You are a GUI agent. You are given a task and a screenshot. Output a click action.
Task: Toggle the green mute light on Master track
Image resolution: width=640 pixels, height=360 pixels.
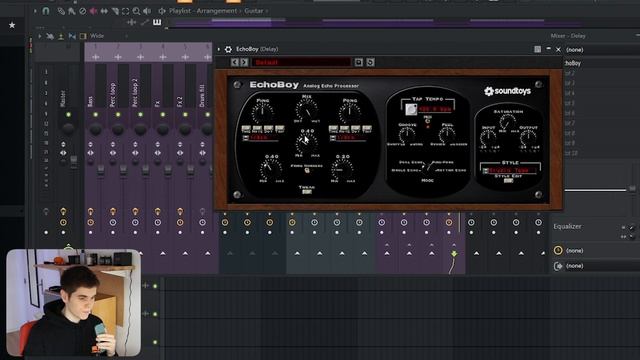point(68,115)
